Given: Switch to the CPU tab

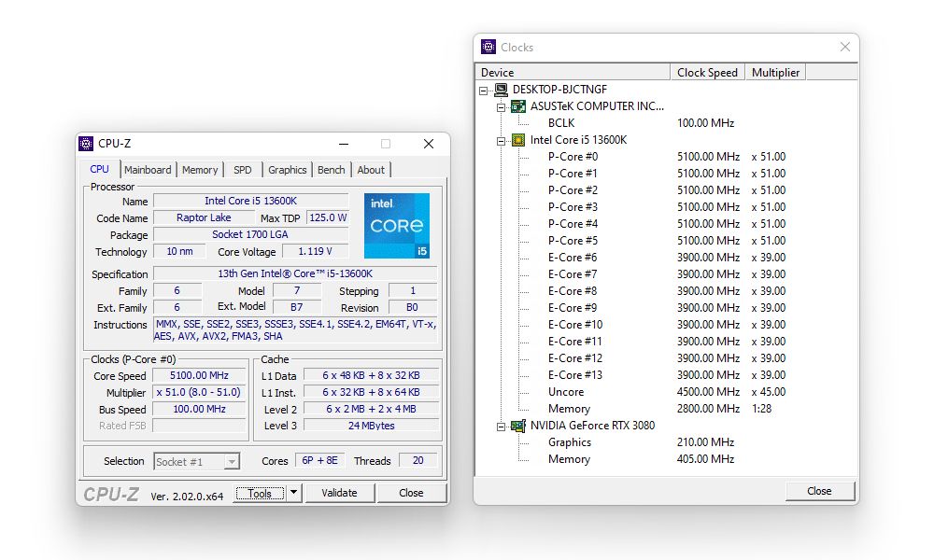Looking at the screenshot, I should pos(100,169).
